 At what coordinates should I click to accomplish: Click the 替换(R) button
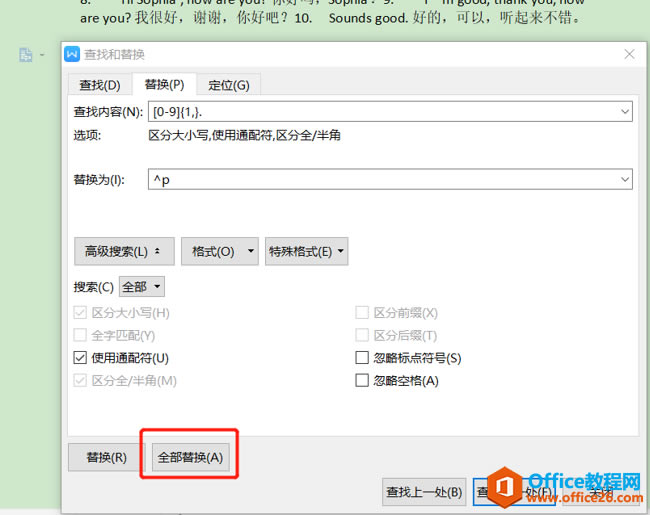(106, 457)
